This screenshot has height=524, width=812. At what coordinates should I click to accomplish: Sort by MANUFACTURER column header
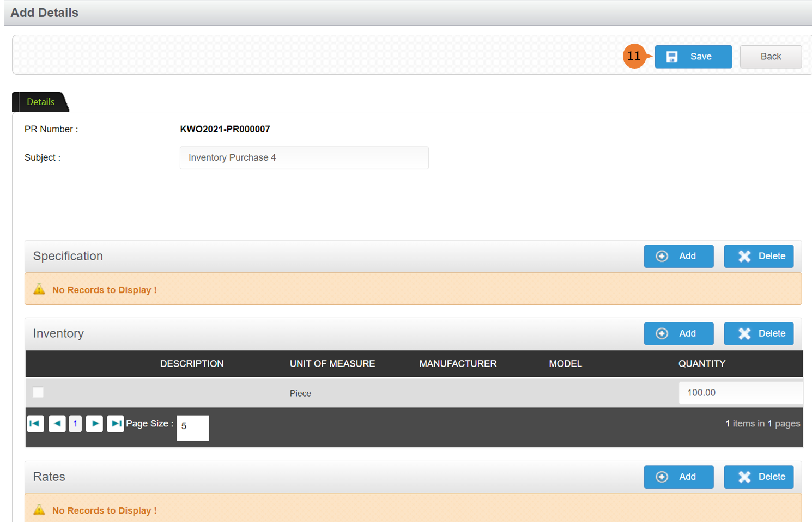coord(458,364)
